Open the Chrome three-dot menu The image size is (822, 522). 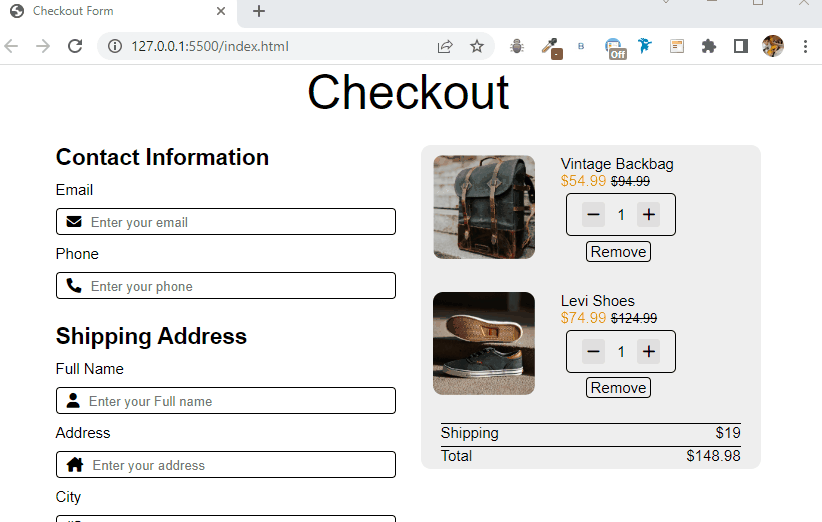[805, 46]
